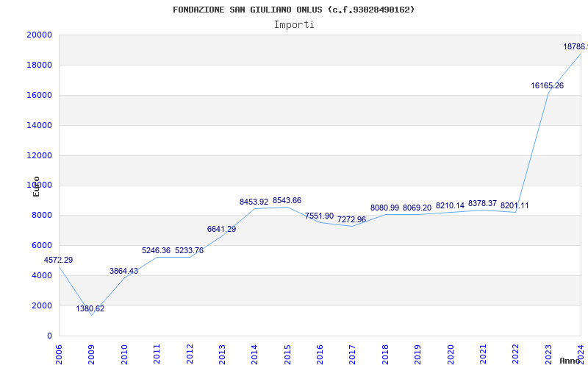Image resolution: width=588 pixels, height=368 pixels.
Task: Click x-axis year label 2010
Action: 124,354
